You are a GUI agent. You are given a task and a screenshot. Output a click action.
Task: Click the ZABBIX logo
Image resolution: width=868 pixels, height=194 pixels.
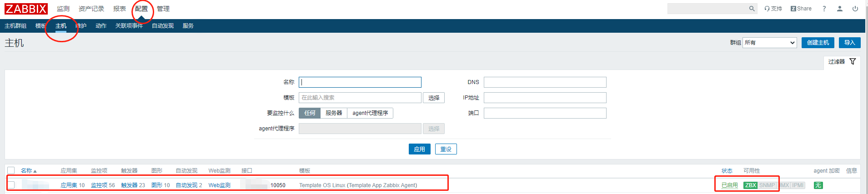26,9
